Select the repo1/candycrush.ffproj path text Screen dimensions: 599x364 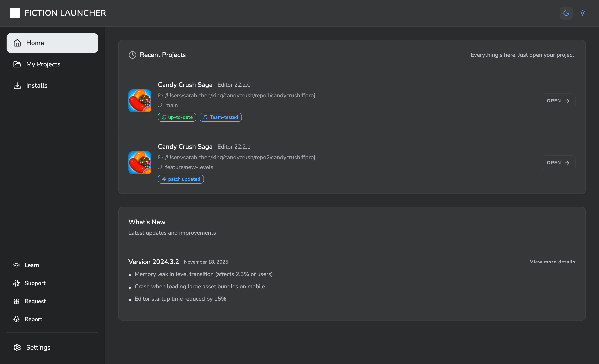click(240, 96)
